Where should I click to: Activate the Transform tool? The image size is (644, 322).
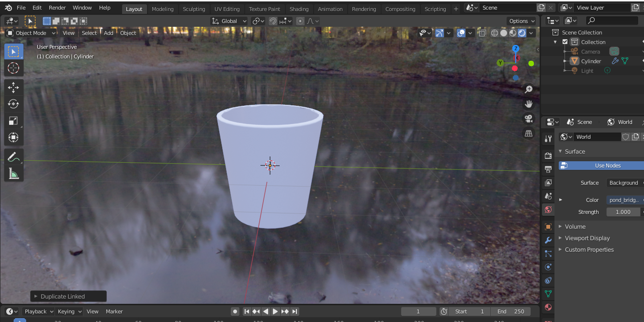13,137
